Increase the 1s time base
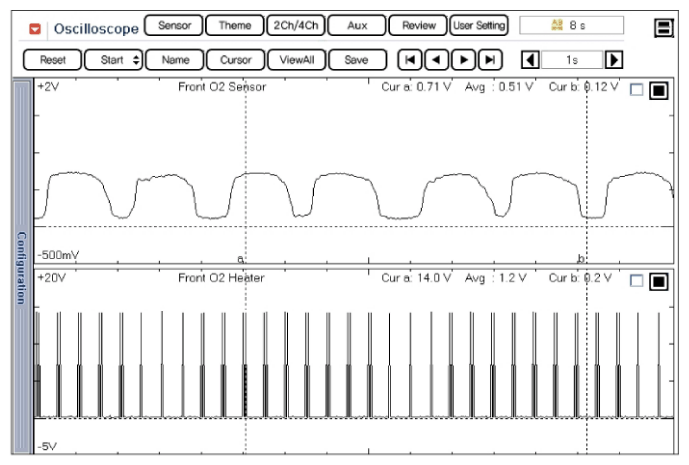This screenshot has width=689, height=465. (615, 60)
